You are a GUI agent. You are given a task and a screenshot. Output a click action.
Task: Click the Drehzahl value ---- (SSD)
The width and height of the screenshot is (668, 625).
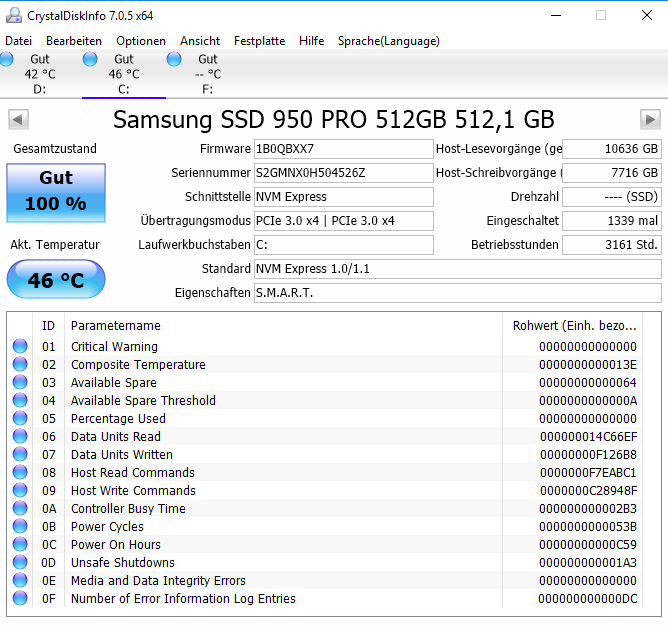612,197
